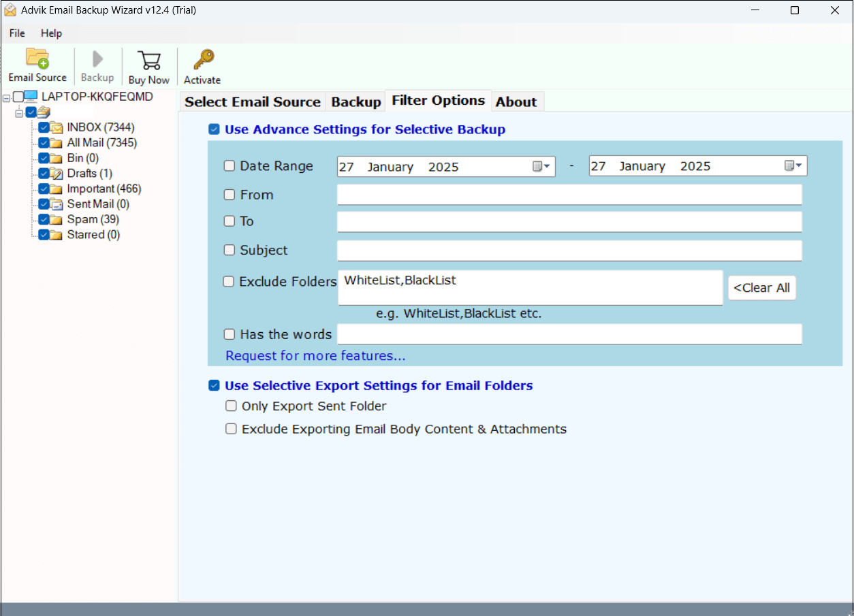Click the end date year 2025
This screenshot has width=854, height=616.
pos(695,167)
